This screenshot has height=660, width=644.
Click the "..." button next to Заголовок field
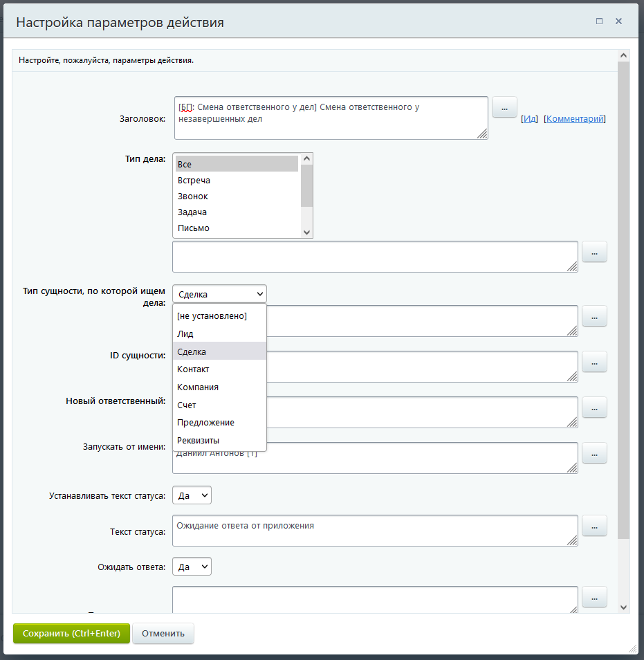504,108
